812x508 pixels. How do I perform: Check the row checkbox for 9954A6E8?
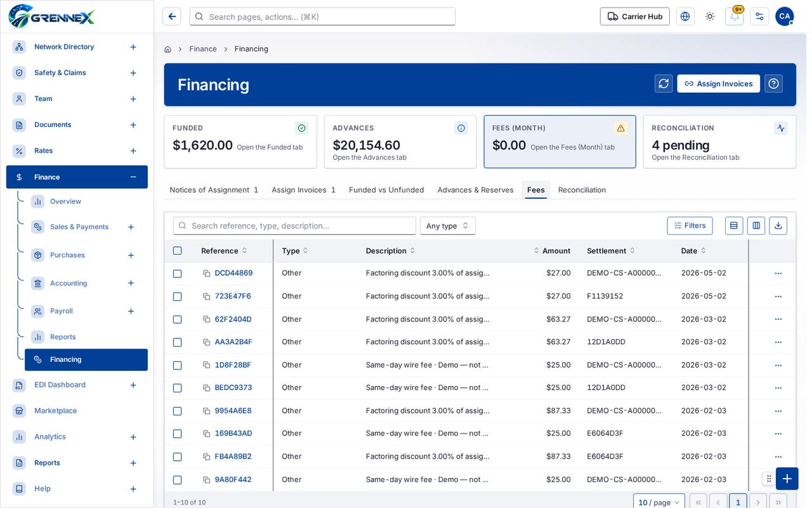(178, 411)
